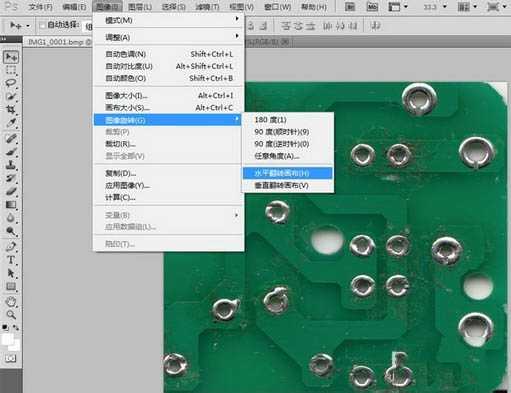Select the Dodge tool

tap(11, 231)
